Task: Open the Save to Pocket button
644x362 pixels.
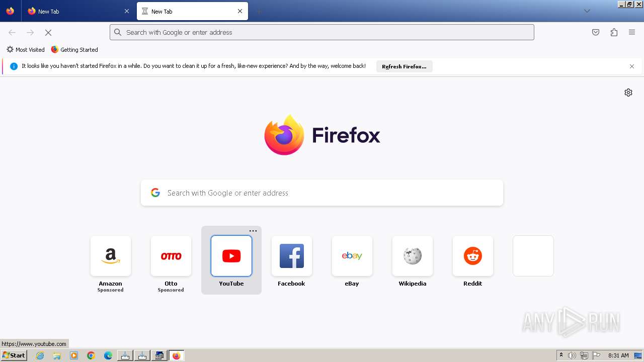Action: (x=596, y=32)
